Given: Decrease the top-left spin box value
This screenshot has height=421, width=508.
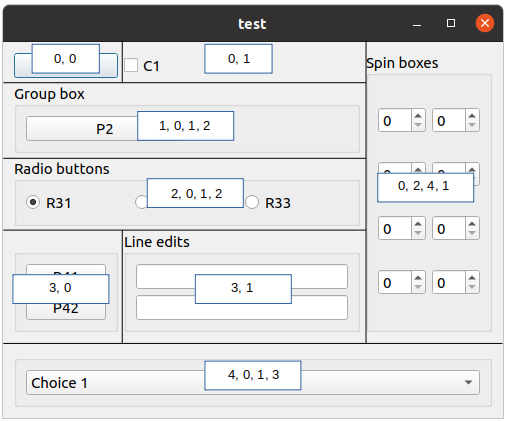Looking at the screenshot, I should tap(418, 125).
